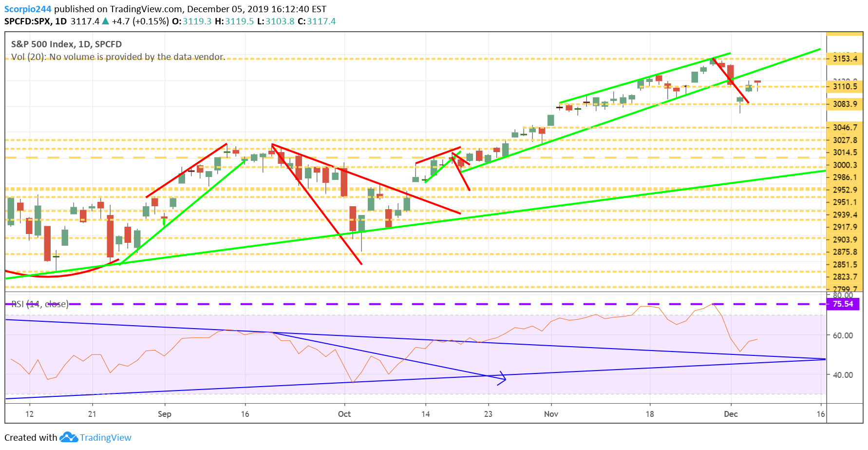Screen dimensions: 868x450
Task: Select the 2823.7 price label
Action: pos(845,276)
